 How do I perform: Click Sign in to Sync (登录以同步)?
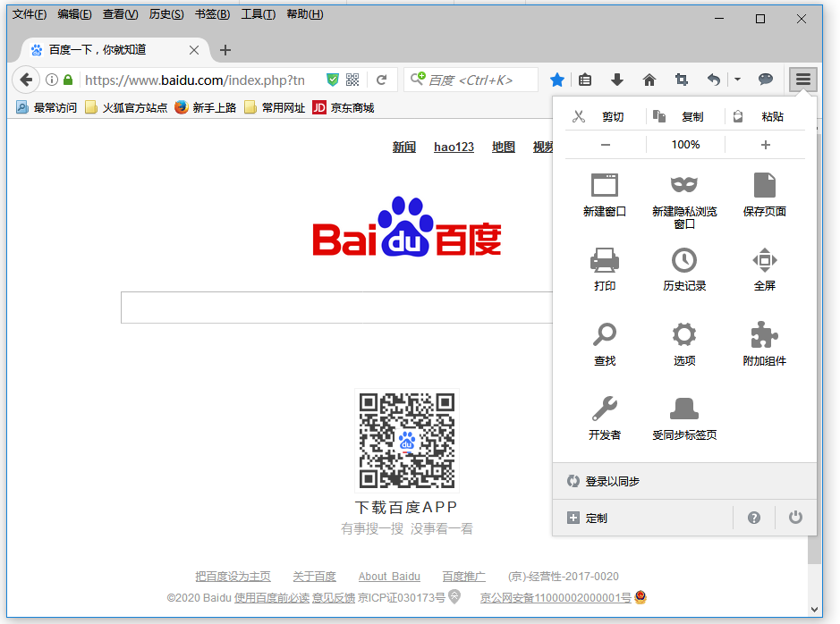(x=684, y=481)
